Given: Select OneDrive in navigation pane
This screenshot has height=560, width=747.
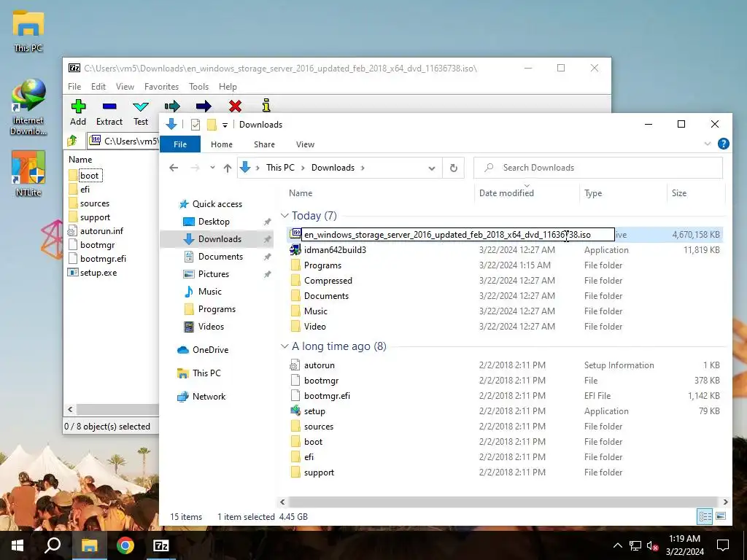Looking at the screenshot, I should (x=210, y=349).
